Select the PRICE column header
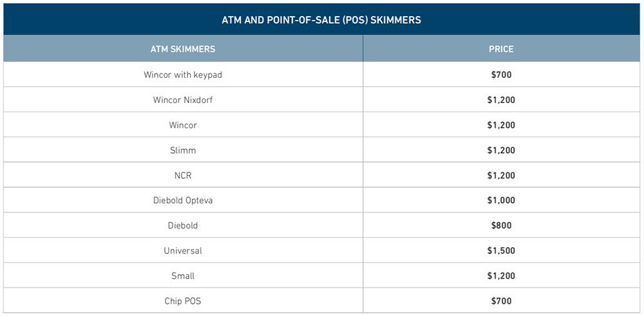 (501, 49)
